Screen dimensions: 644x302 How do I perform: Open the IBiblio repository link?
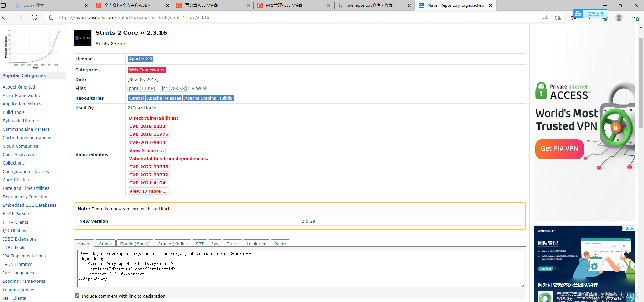pos(226,98)
